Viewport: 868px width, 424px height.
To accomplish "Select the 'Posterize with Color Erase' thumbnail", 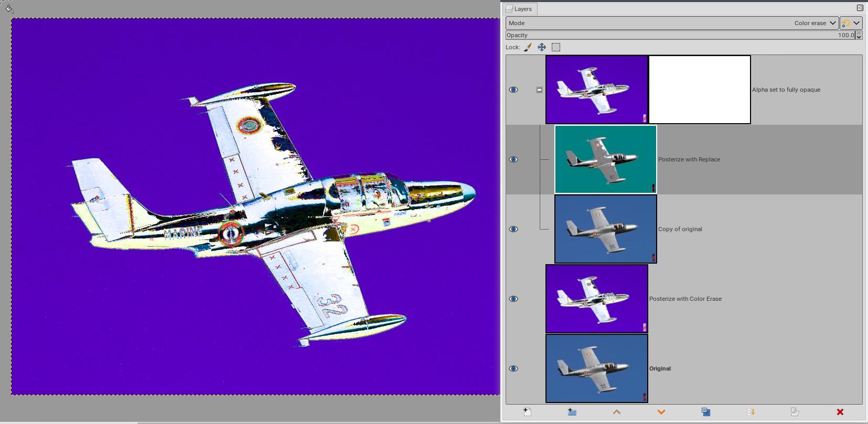I will [597, 299].
